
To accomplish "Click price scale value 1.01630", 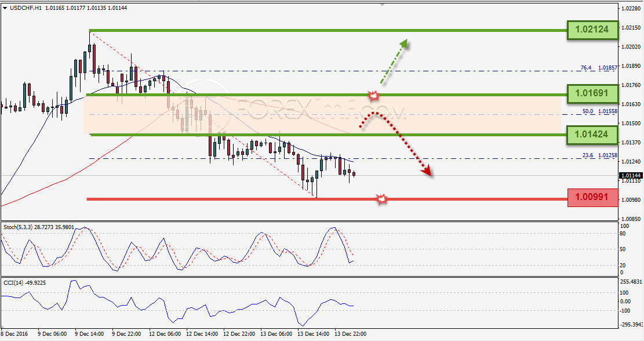I will click(631, 104).
